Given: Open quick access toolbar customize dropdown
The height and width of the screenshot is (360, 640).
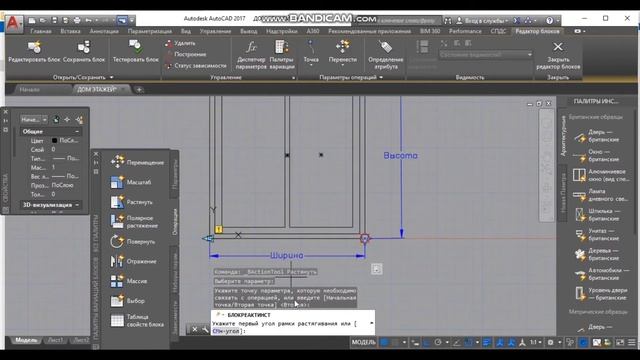Looking at the screenshot, I should tap(132, 20).
